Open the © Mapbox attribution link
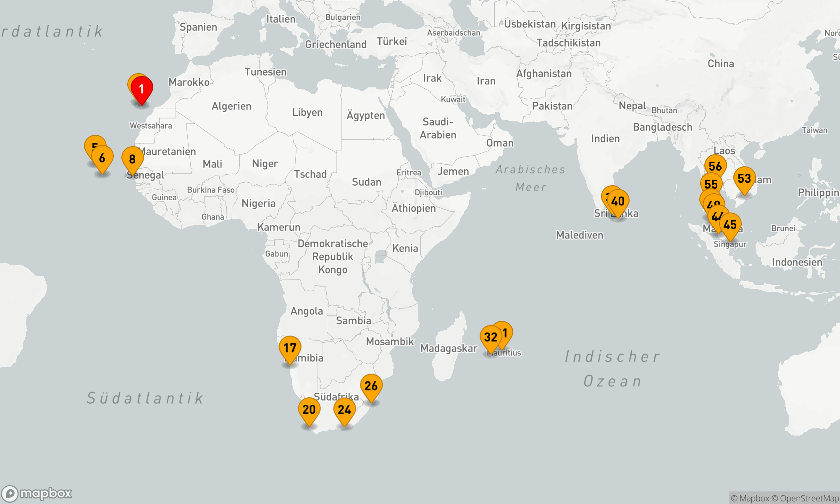Screen dimensions: 840x504 click(x=750, y=498)
